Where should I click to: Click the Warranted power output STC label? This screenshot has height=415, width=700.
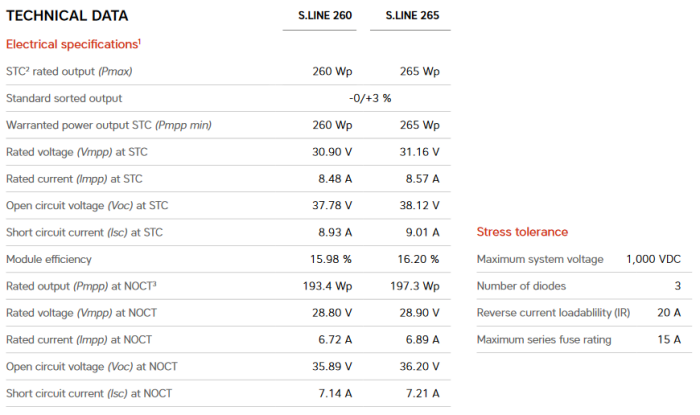pyautogui.click(x=108, y=125)
